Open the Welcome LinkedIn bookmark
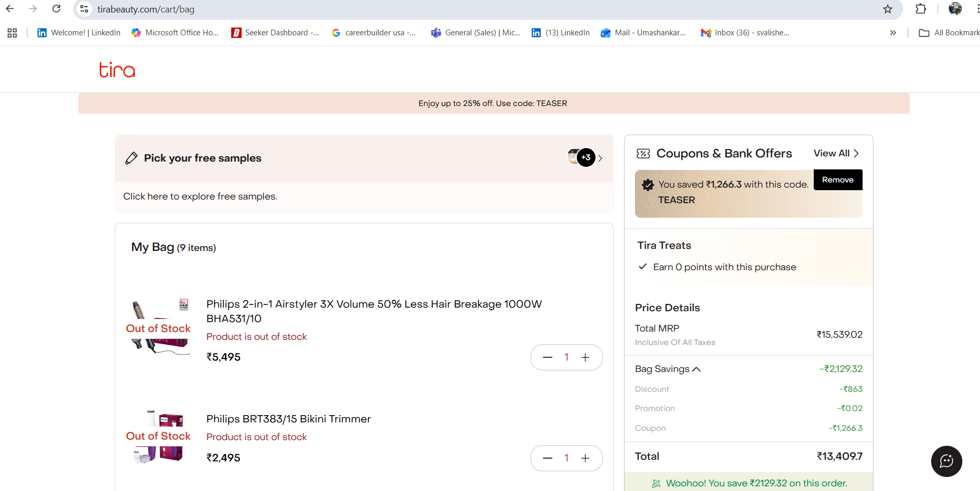This screenshot has height=491, width=980. pyautogui.click(x=79, y=33)
